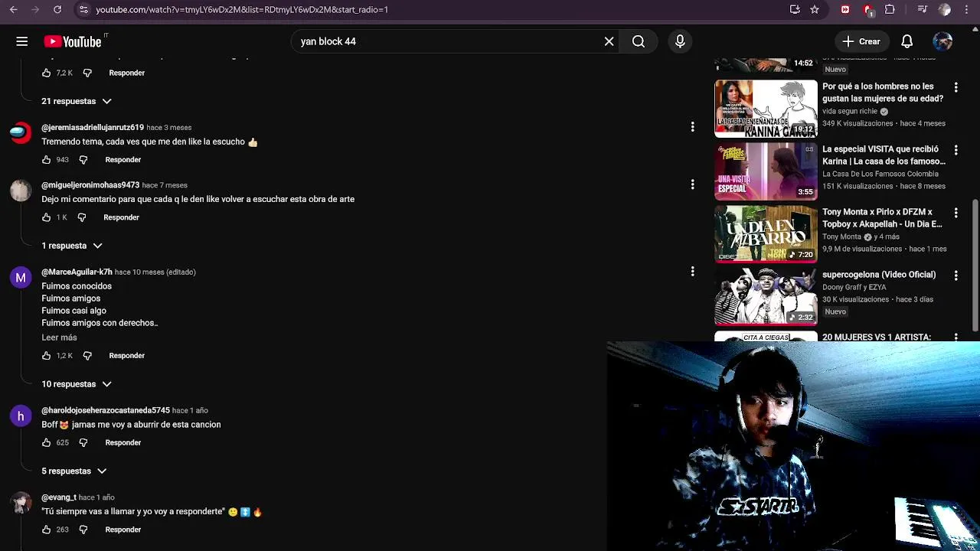The image size is (980, 551).
Task: Open options for MarceAguilar-k7h's comment
Action: click(x=692, y=271)
